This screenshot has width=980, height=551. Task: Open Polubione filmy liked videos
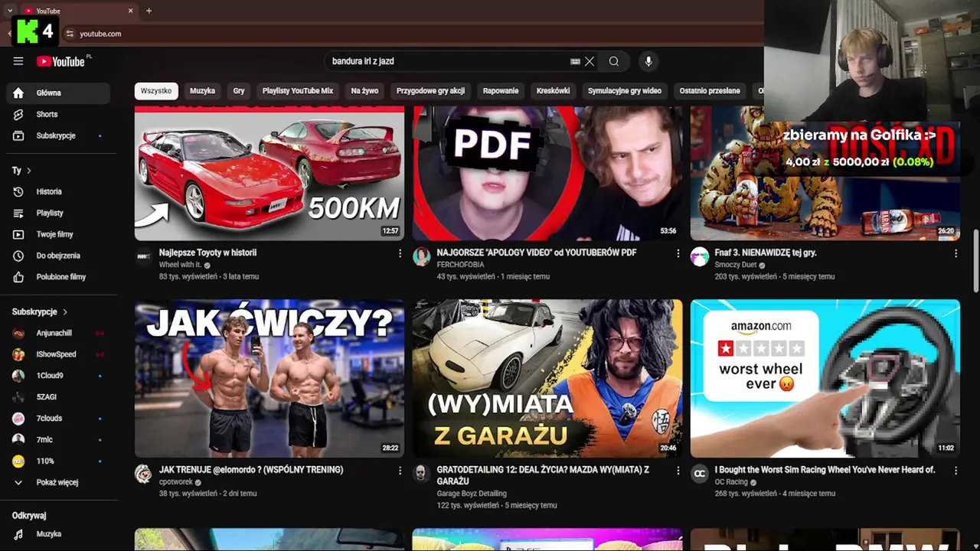click(58, 277)
